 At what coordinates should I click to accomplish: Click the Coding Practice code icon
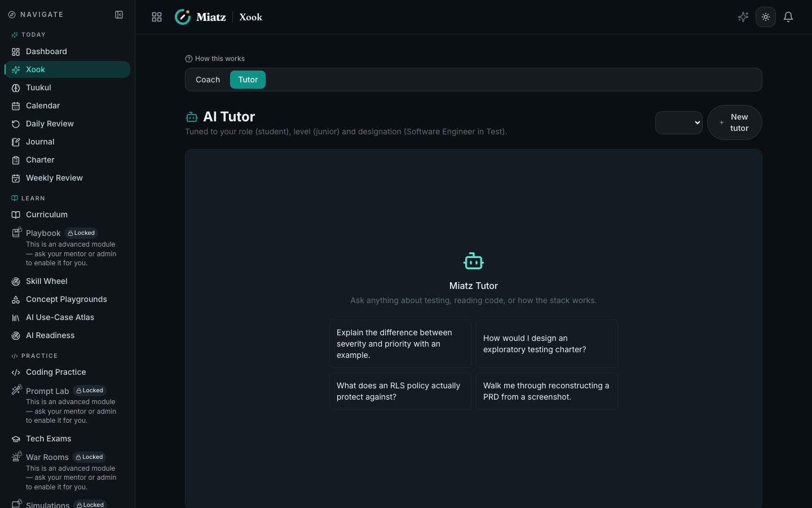(16, 373)
